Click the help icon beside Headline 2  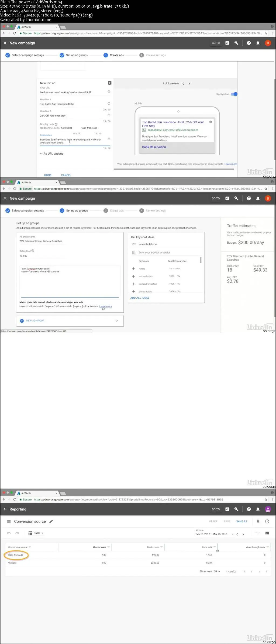pos(109,115)
